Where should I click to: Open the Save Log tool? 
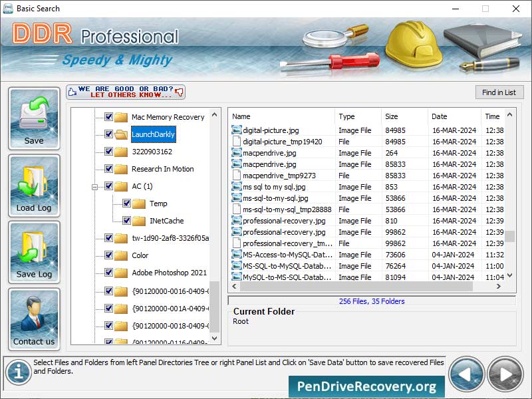pos(34,251)
